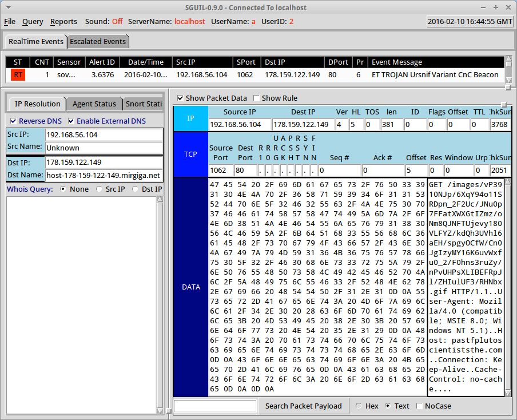Screen dimensions: 517x420
Task: Focus the packet payload search field
Action: pyautogui.click(x=215, y=406)
